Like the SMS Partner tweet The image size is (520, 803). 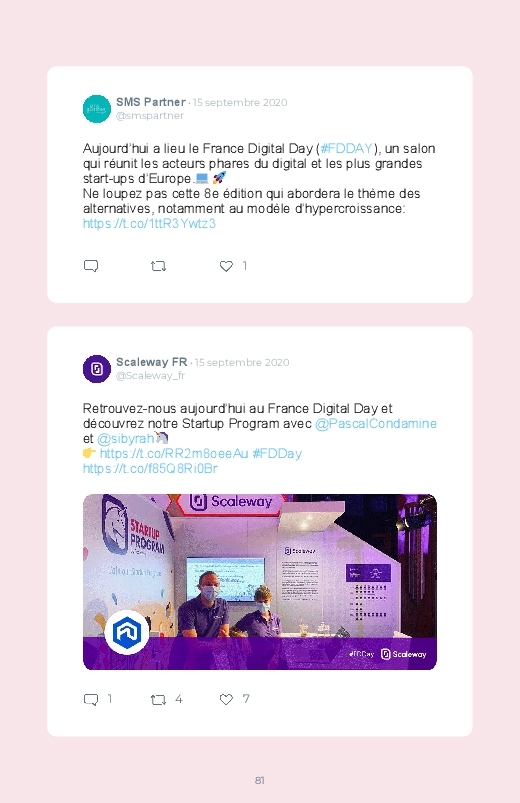click(226, 266)
